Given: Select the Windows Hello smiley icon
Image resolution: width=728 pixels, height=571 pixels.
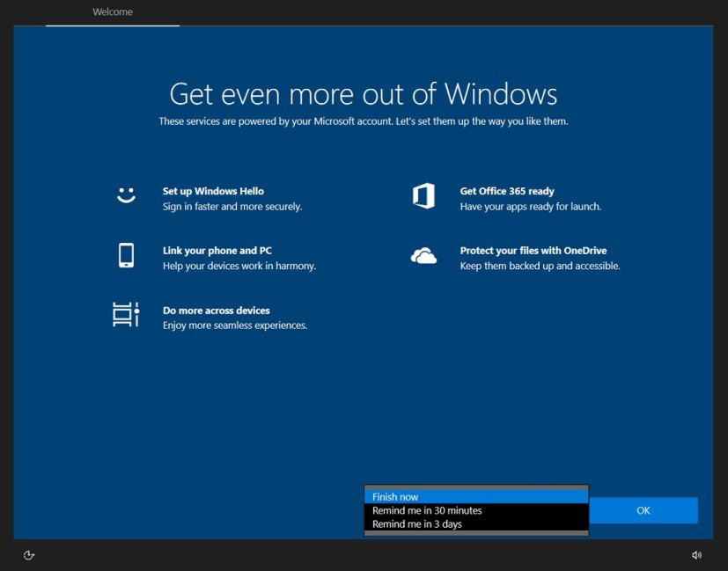Looking at the screenshot, I should click(127, 195).
